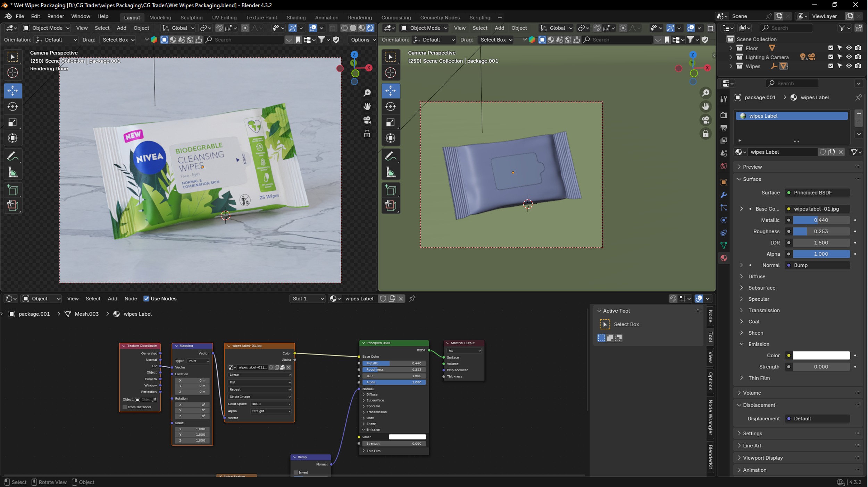
Task: Open the Object Data properties tab
Action: click(x=724, y=245)
